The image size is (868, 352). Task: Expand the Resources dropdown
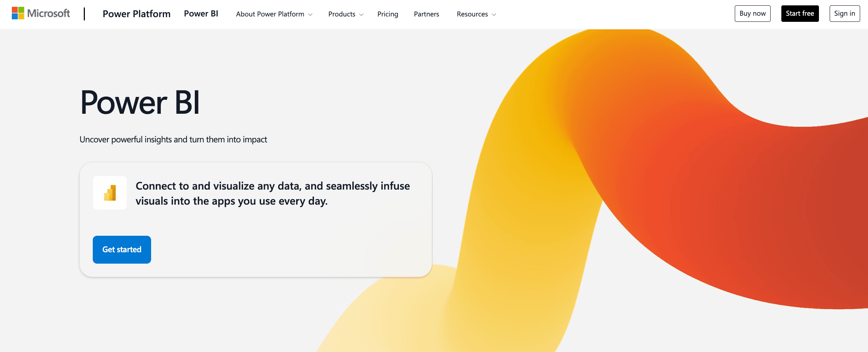[x=476, y=14]
